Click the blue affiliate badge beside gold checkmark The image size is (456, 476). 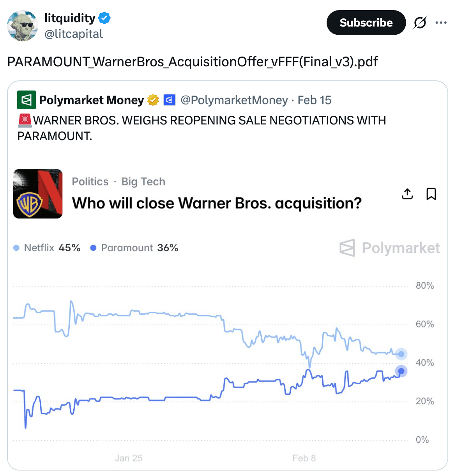169,100
